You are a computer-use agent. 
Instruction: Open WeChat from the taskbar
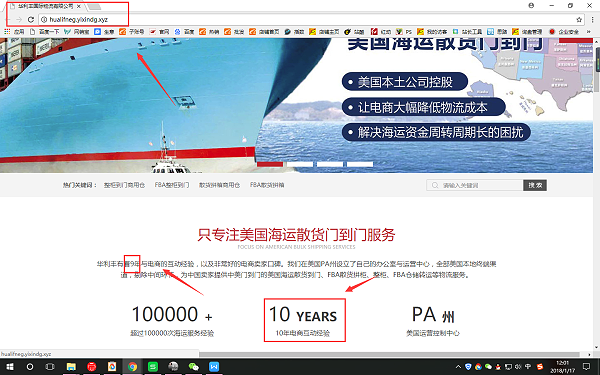pyautogui.click(x=194, y=367)
